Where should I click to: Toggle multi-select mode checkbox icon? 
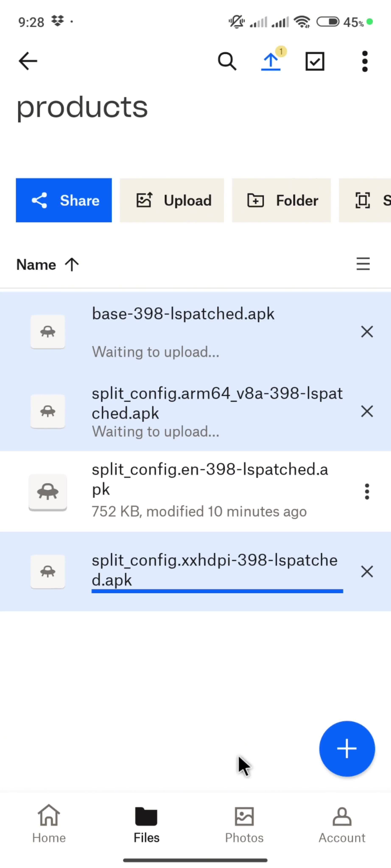click(314, 61)
